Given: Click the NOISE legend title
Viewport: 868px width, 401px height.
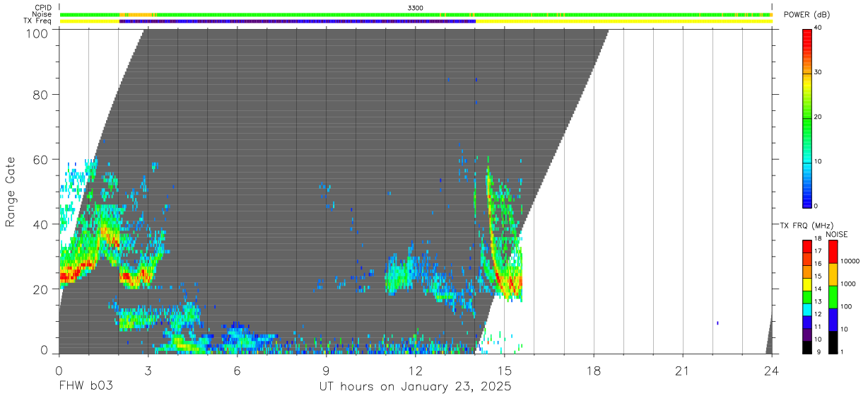Looking at the screenshot, I should click(x=836, y=234).
